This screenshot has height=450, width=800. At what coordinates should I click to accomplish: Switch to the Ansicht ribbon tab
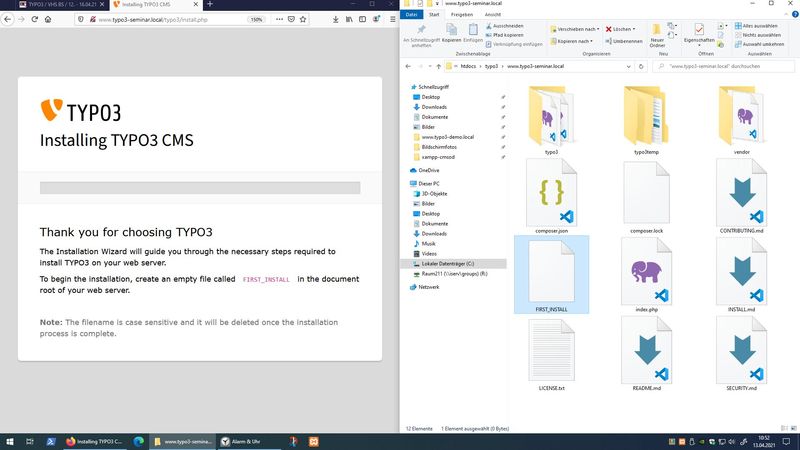[x=494, y=14]
